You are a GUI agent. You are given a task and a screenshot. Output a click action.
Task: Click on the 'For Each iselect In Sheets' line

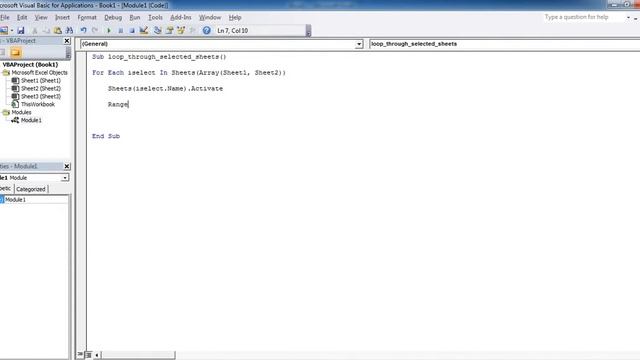pos(189,73)
